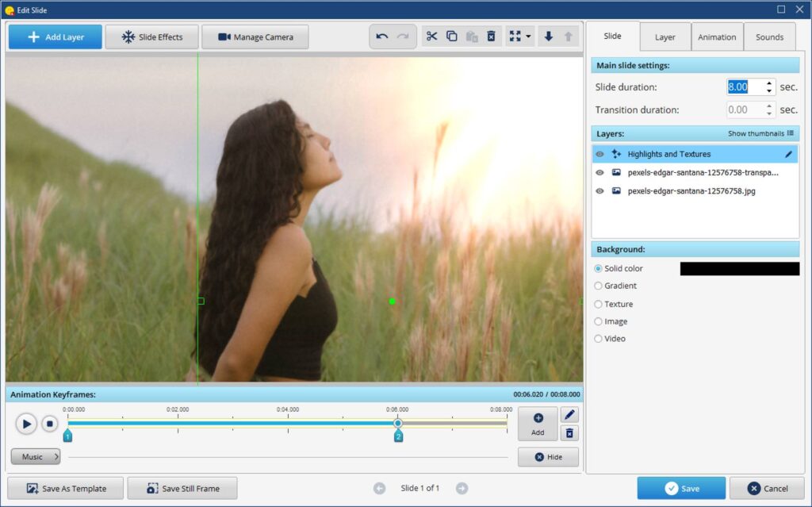Click Save As Template

66,488
